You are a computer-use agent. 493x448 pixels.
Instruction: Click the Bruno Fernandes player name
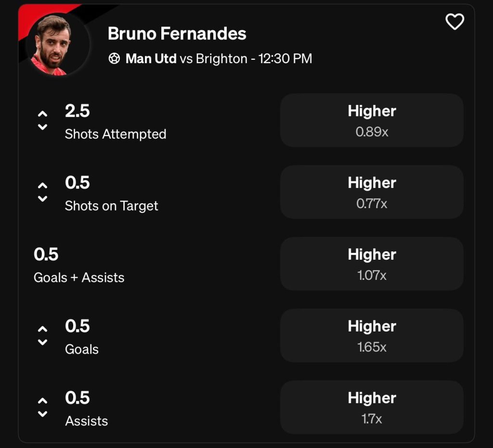(x=177, y=34)
